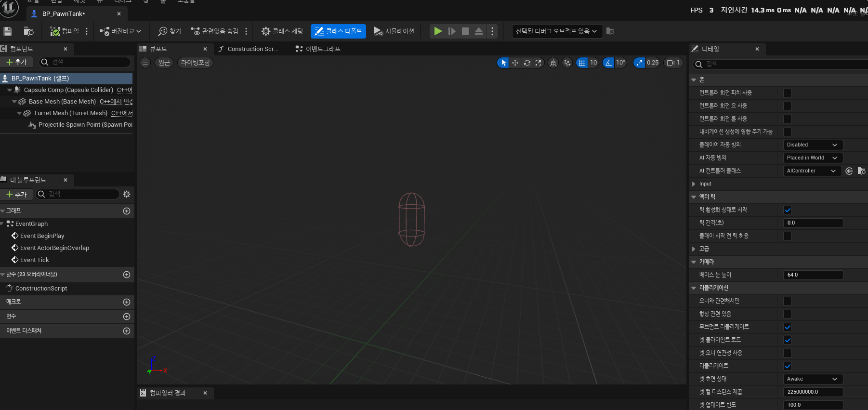
Task: Click the Stop playback button
Action: pyautogui.click(x=465, y=31)
